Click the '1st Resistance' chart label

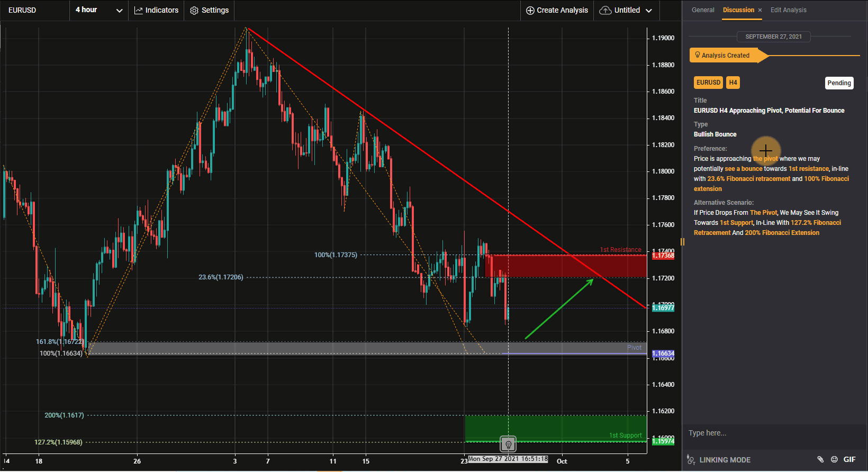pyautogui.click(x=620, y=250)
